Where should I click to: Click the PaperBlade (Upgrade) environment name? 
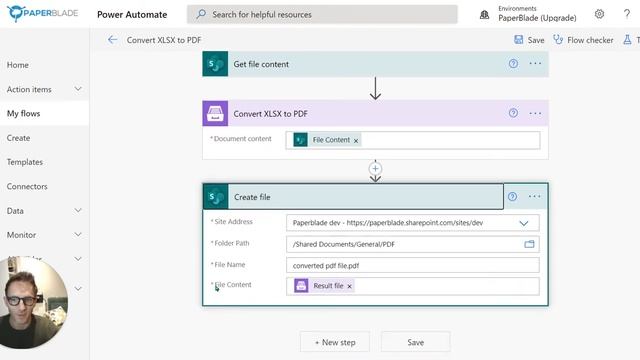coord(537,18)
